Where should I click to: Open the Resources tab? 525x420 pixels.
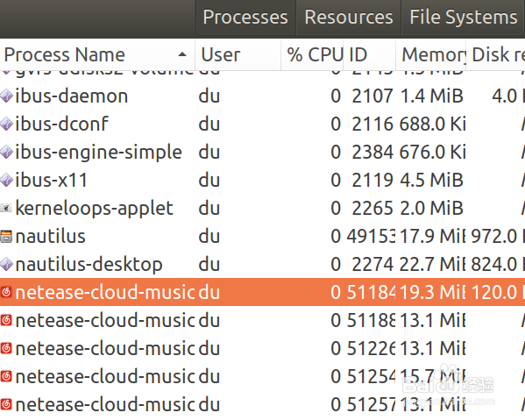[349, 17]
